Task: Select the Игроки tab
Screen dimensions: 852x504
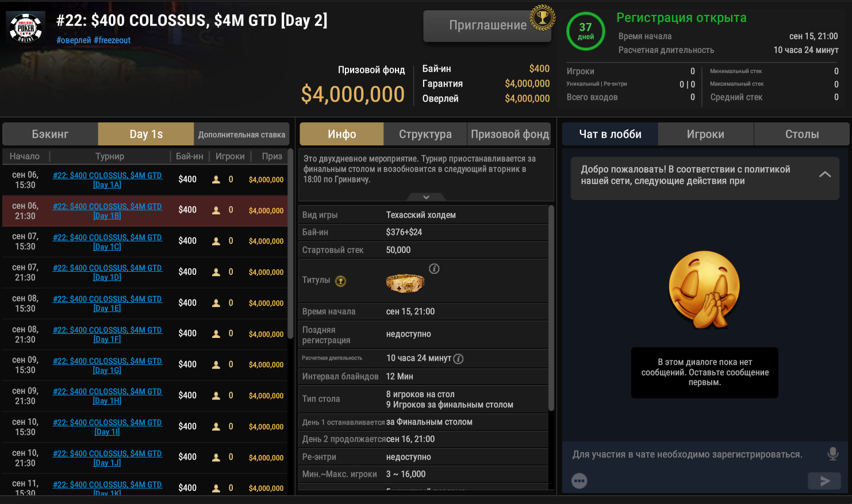Action: (x=705, y=134)
